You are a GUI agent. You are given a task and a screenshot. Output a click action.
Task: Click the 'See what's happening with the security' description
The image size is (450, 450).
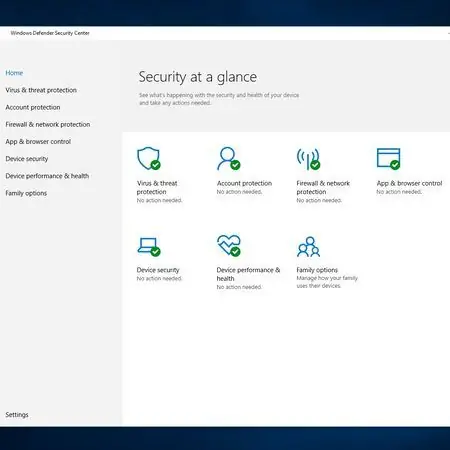tap(219, 99)
